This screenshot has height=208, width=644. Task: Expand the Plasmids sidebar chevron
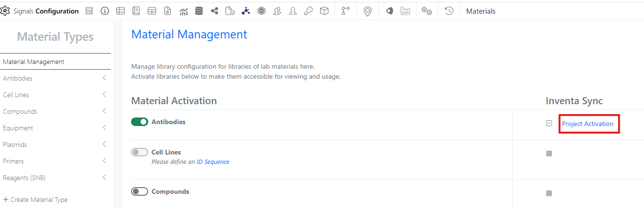click(x=104, y=145)
